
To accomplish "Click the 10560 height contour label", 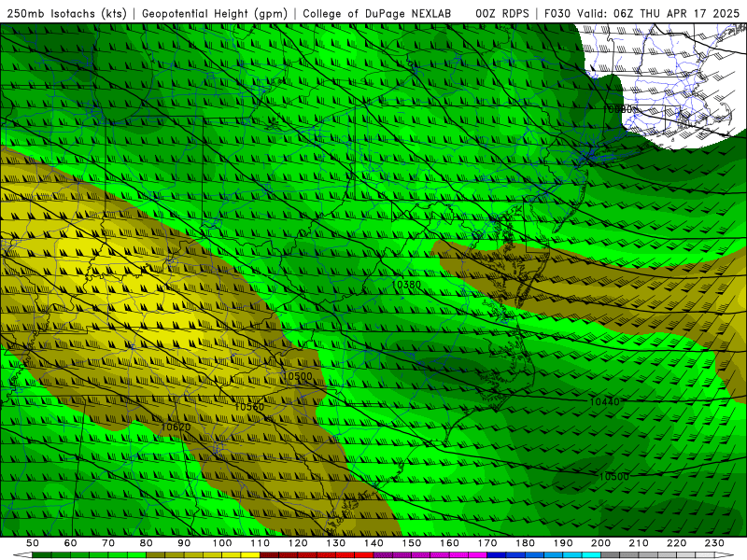I will click(249, 407).
